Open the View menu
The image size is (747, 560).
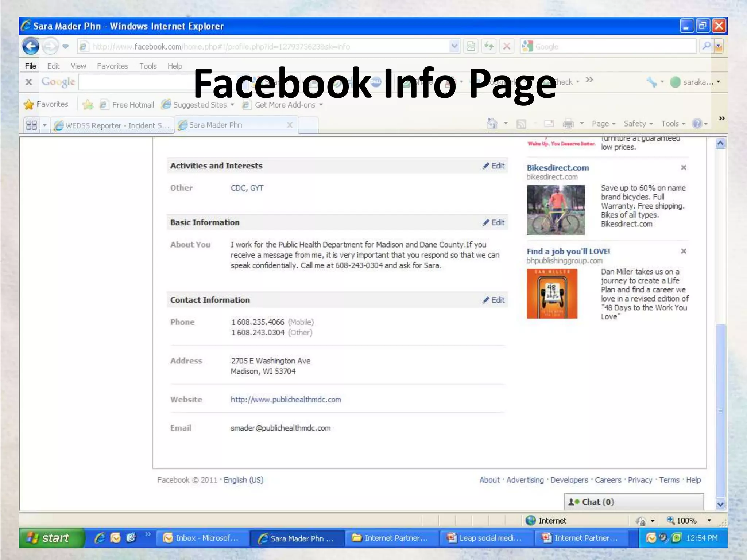click(x=78, y=66)
